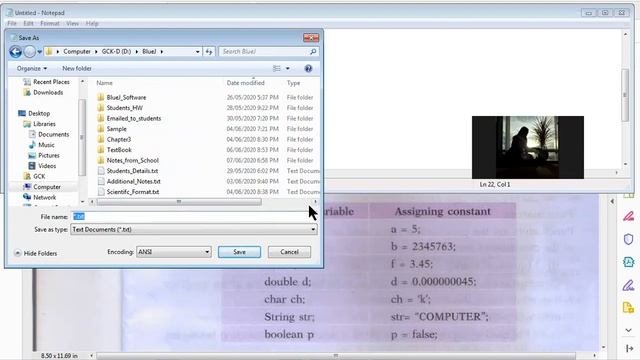The image size is (640, 360).
Task: Open Notepad Edit menu
Action: click(x=28, y=24)
